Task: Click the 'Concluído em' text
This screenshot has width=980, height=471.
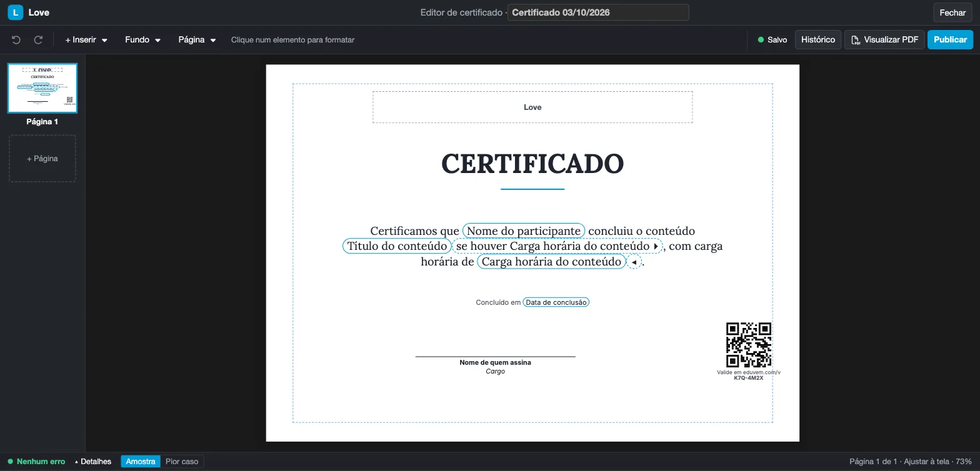Action: pos(498,302)
